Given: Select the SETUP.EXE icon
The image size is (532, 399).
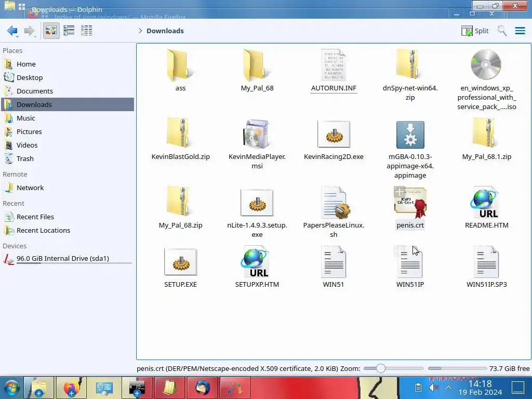Looking at the screenshot, I should point(180,262).
